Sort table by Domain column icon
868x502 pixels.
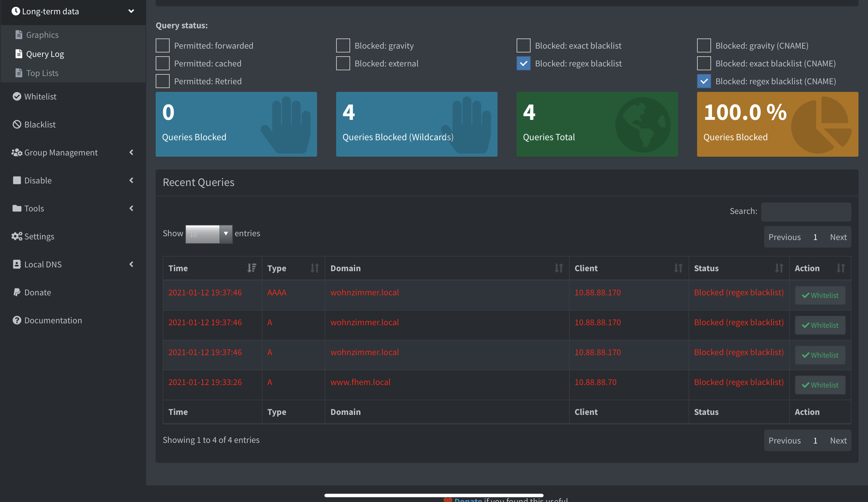[558, 268]
